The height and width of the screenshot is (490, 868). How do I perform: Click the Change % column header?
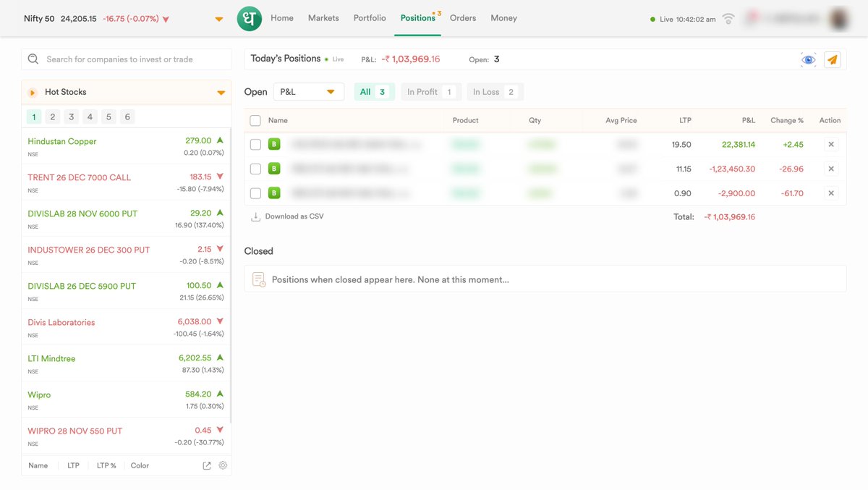click(786, 120)
